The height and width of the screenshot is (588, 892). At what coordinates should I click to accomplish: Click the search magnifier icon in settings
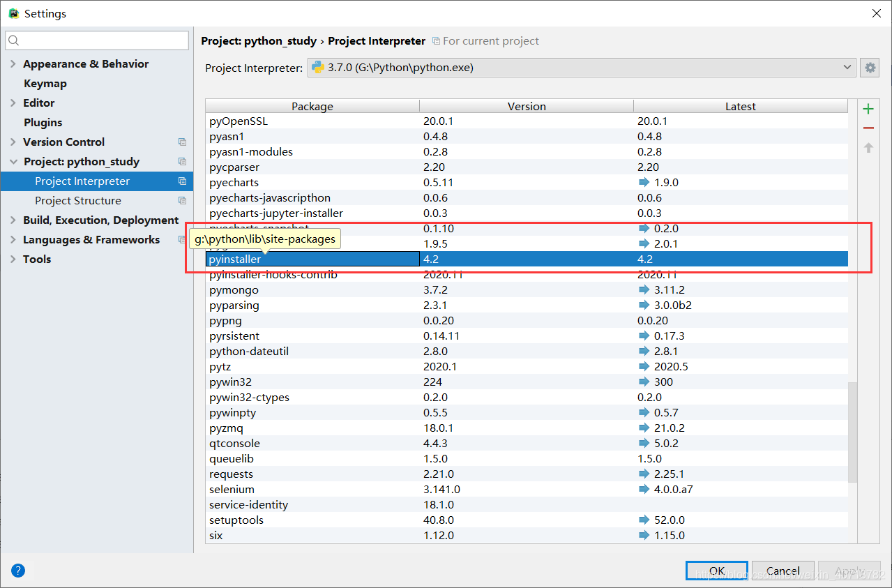click(x=15, y=40)
